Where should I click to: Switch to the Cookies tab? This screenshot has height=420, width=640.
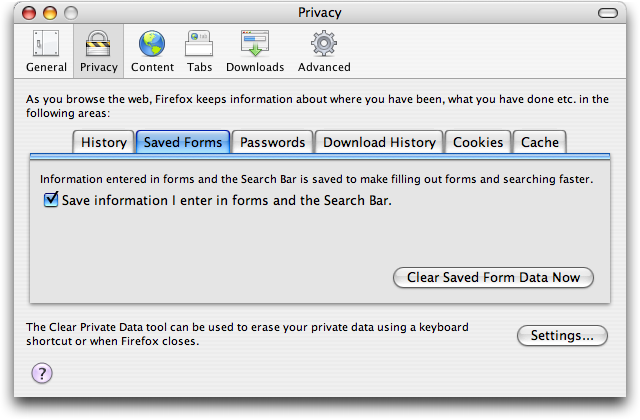tap(478, 142)
